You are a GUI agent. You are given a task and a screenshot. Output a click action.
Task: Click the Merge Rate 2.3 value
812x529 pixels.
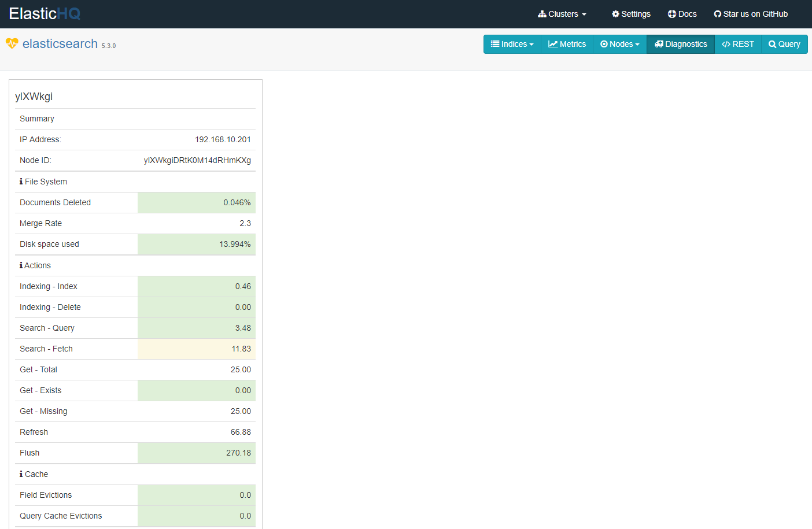pos(245,223)
